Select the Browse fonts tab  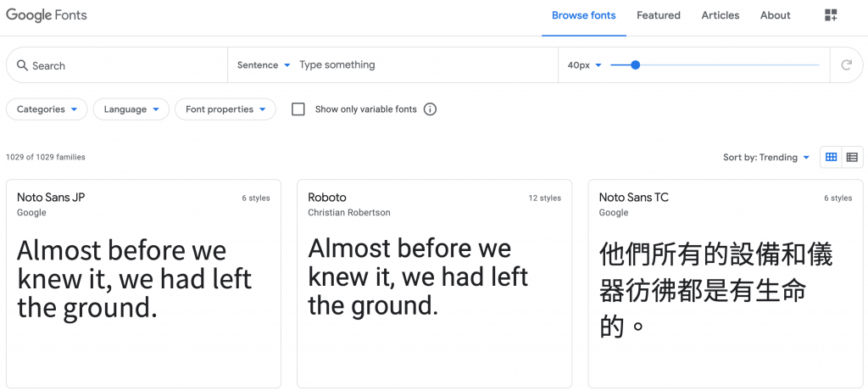pyautogui.click(x=583, y=15)
